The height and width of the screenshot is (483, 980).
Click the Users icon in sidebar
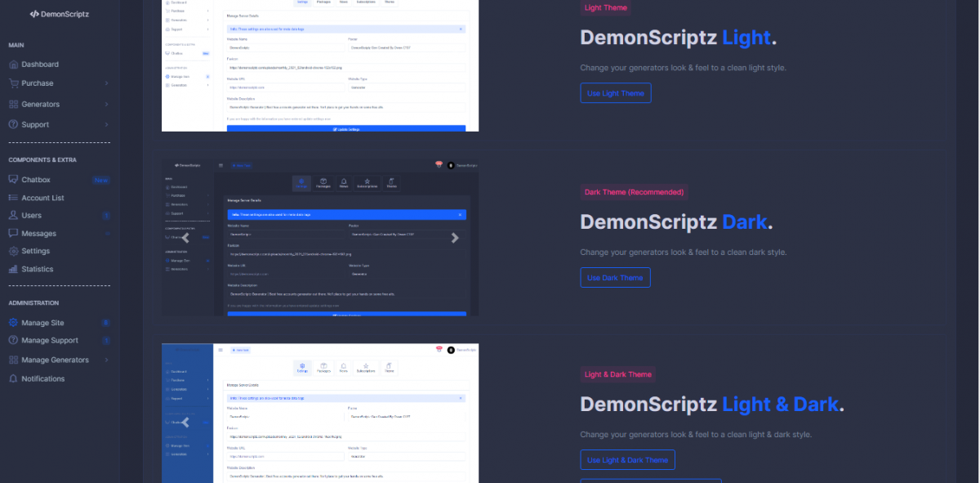click(x=14, y=216)
